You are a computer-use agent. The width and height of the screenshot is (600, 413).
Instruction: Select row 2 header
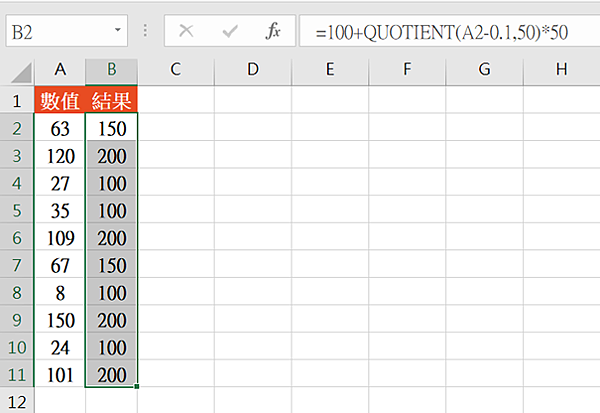click(17, 128)
